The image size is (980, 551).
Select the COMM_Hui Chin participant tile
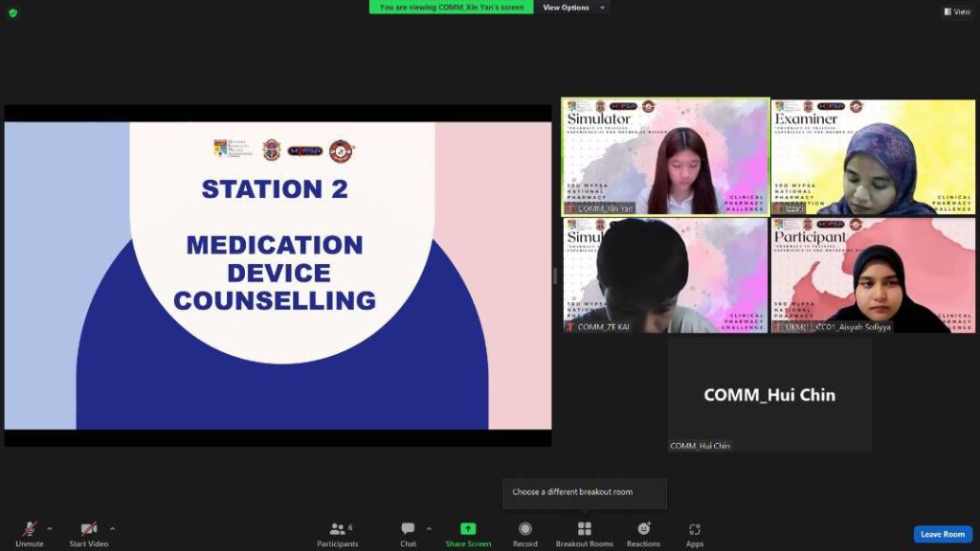tap(769, 394)
